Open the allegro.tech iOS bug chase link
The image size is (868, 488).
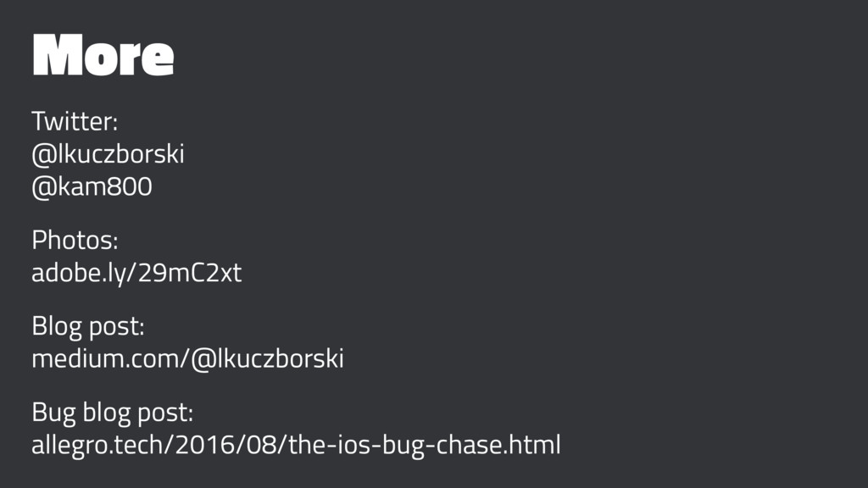click(296, 445)
